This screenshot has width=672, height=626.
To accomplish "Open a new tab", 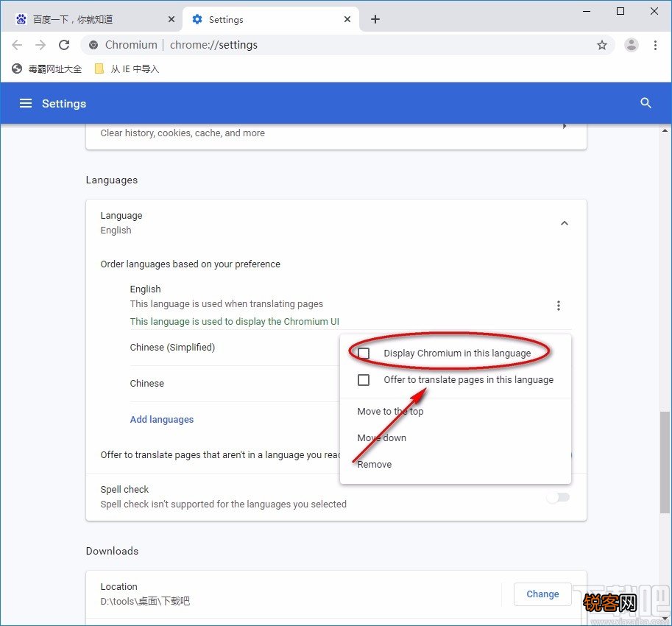I will click(375, 19).
